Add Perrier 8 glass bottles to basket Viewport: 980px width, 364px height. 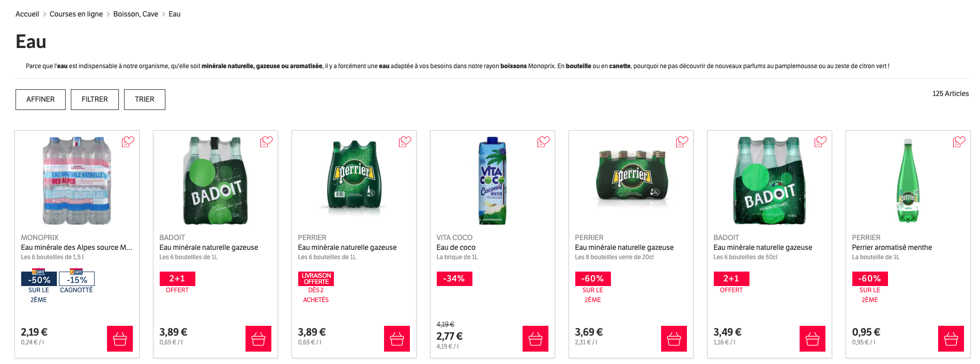click(x=674, y=339)
